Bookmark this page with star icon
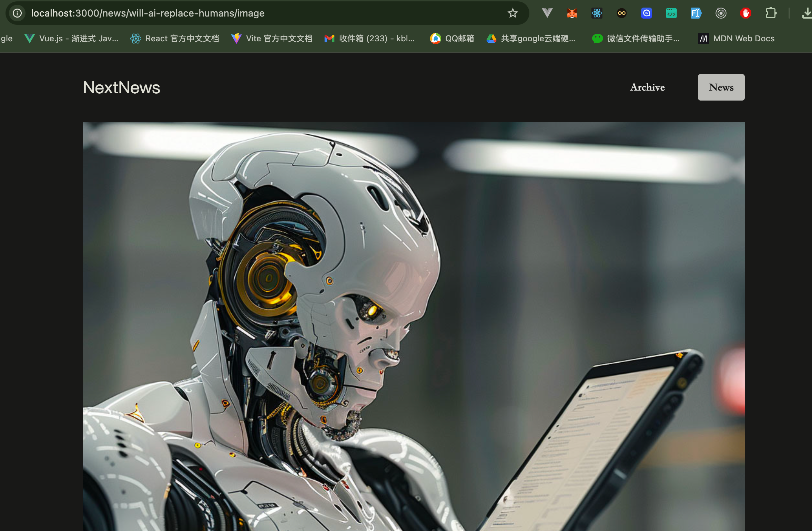This screenshot has width=812, height=531. coord(512,13)
